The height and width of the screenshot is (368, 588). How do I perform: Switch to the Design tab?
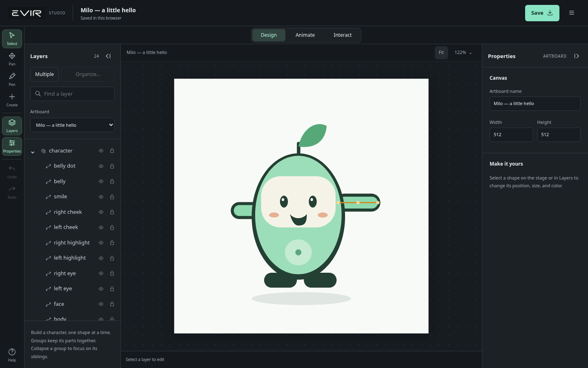coord(269,35)
